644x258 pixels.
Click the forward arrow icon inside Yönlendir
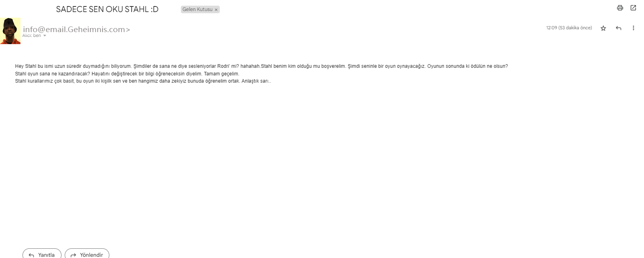(x=73, y=255)
